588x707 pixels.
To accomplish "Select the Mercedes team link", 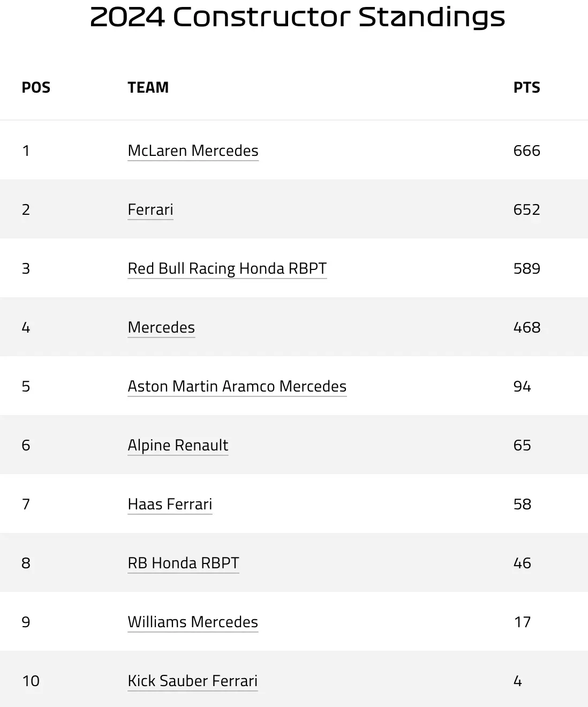I will point(161,327).
